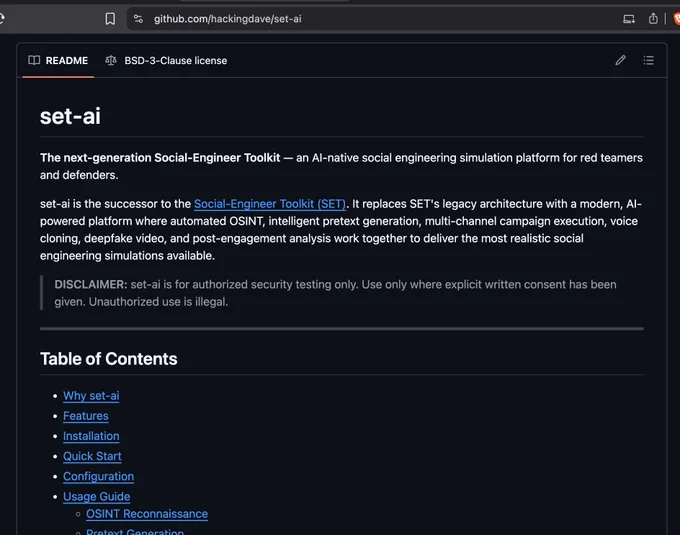This screenshot has height=535, width=680.
Task: Click the install app icon in address bar
Action: pos(629,19)
